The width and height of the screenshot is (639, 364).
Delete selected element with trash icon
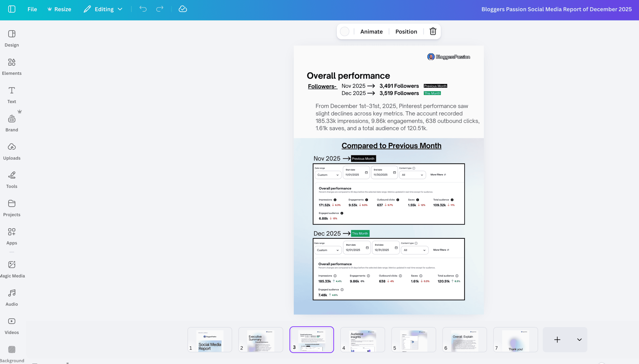pos(433,31)
